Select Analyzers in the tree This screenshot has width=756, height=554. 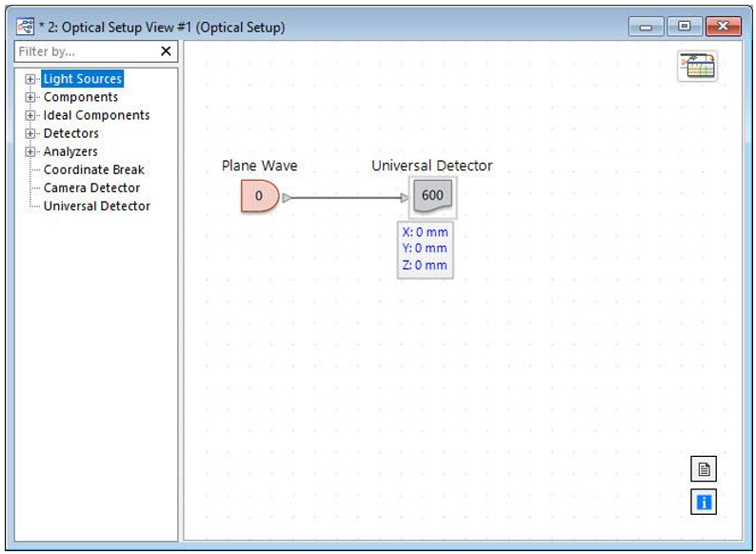(70, 151)
